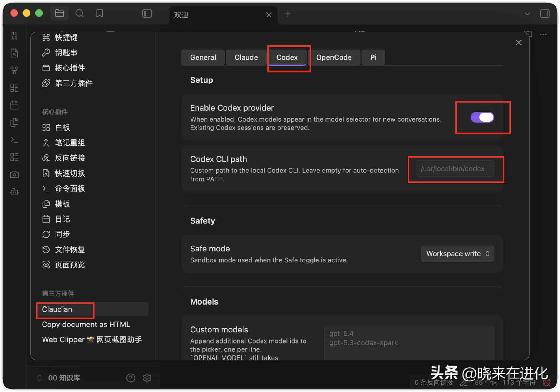Screen dimensions: 560x392
Task: Add a new tab with the plus icon
Action: pyautogui.click(x=288, y=14)
